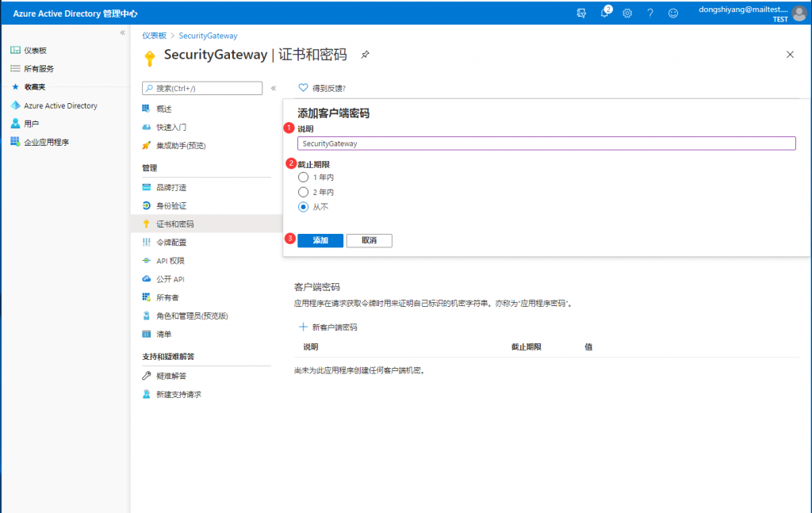Collapse the left portal navigation chevron
Viewport: 812px width, 513px height.
pos(123,33)
